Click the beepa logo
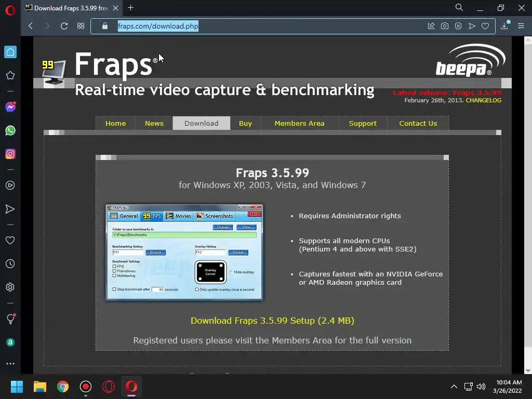Image resolution: width=532 pixels, height=399 pixels. [x=470, y=60]
